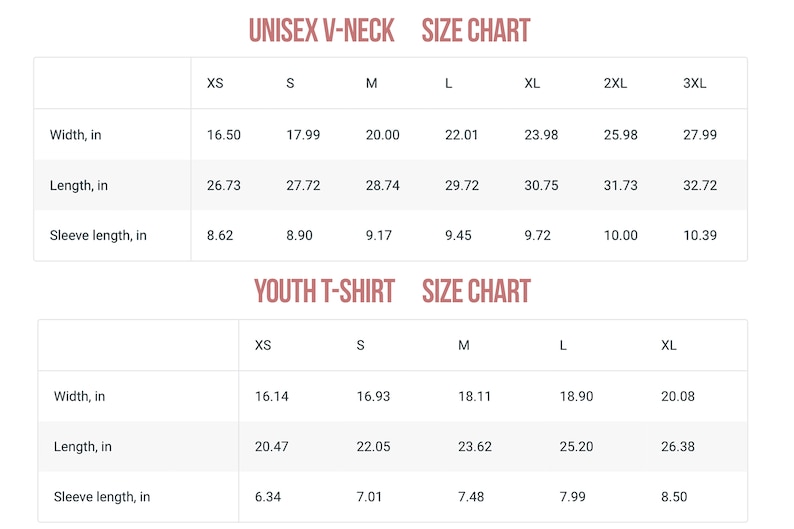Click the Youth L length value 25.20
This screenshot has width=794, height=529.
click(x=576, y=446)
